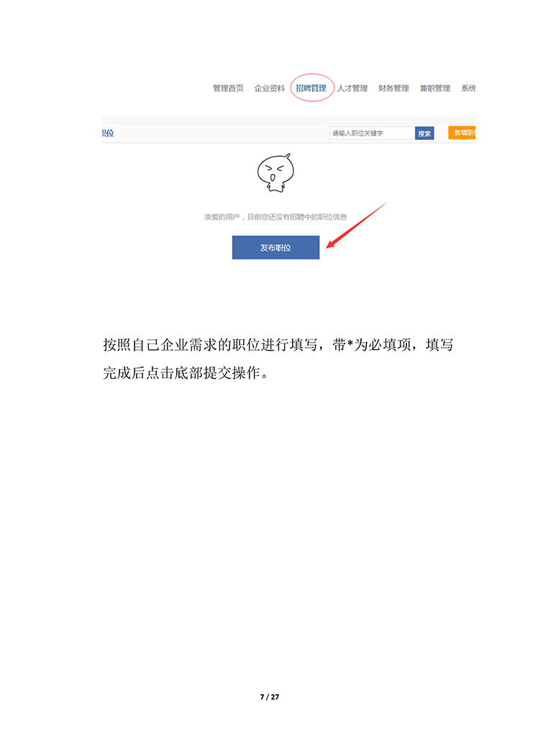
Task: Click the red oval outline around 招聘管理
Action: coord(312,88)
